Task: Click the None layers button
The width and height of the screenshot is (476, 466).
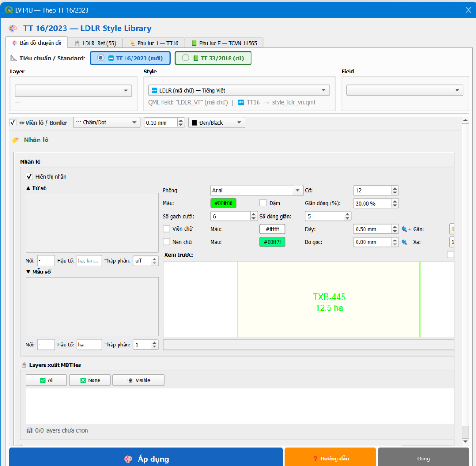Action: tap(90, 380)
